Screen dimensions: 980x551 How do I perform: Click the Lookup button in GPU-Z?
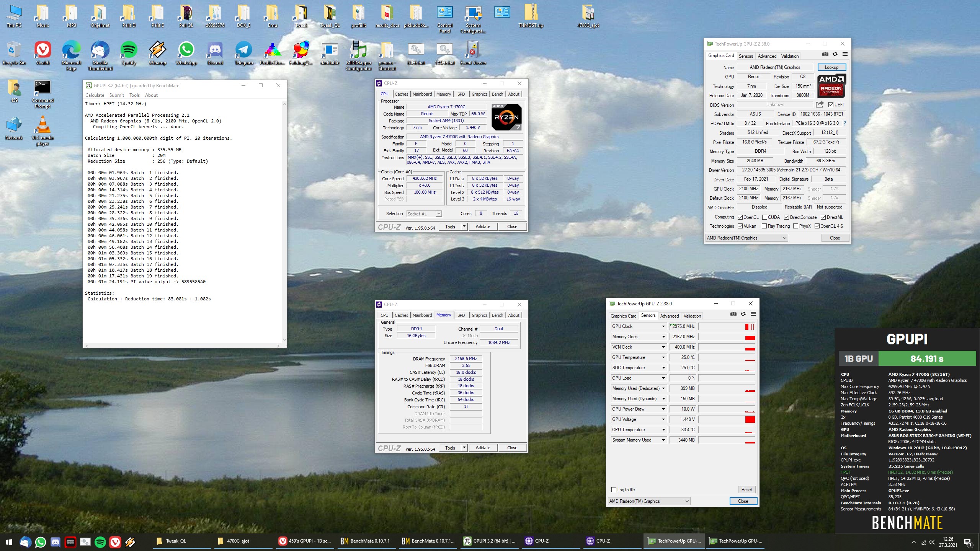[x=831, y=67]
